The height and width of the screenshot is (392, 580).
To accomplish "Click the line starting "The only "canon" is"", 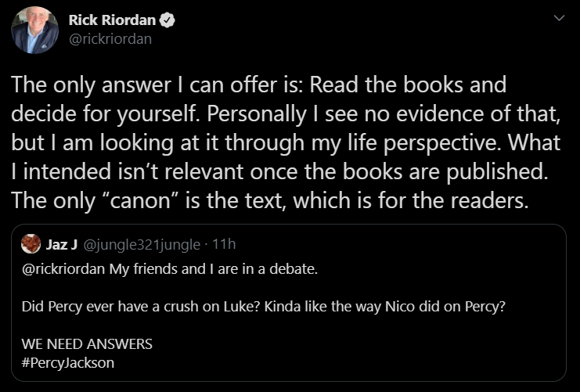I will tap(271, 200).
